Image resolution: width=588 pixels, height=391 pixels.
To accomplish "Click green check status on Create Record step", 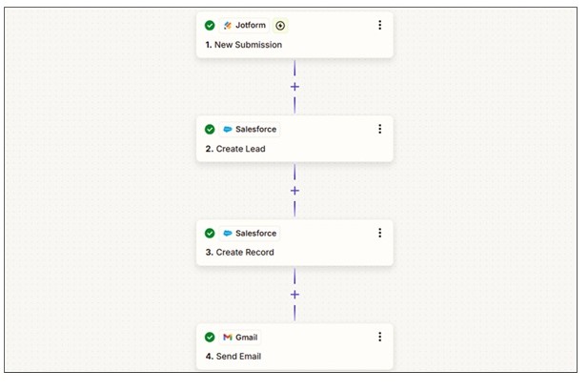I will pyautogui.click(x=210, y=234).
